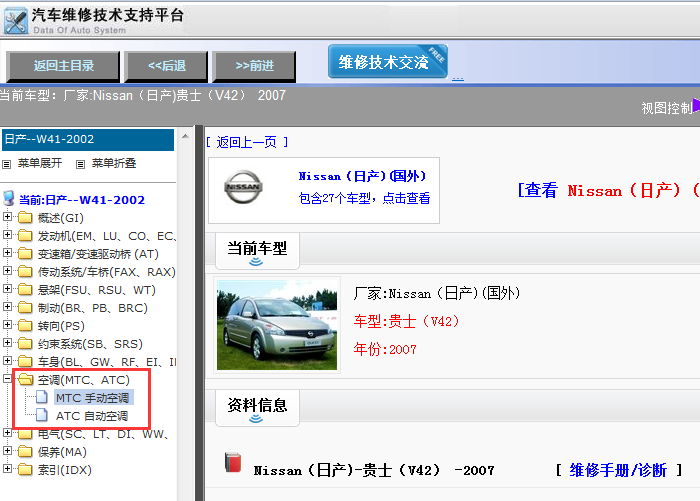Open the 维修技术交流 free button
The width and height of the screenshot is (700, 501).
388,62
